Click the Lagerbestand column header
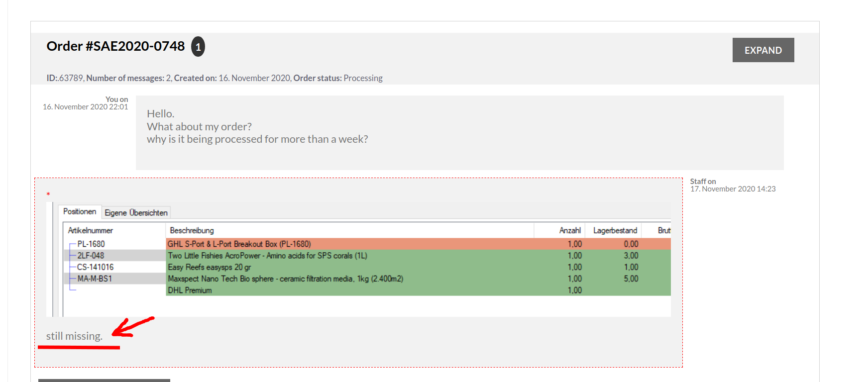The image size is (868, 382). pyautogui.click(x=615, y=230)
